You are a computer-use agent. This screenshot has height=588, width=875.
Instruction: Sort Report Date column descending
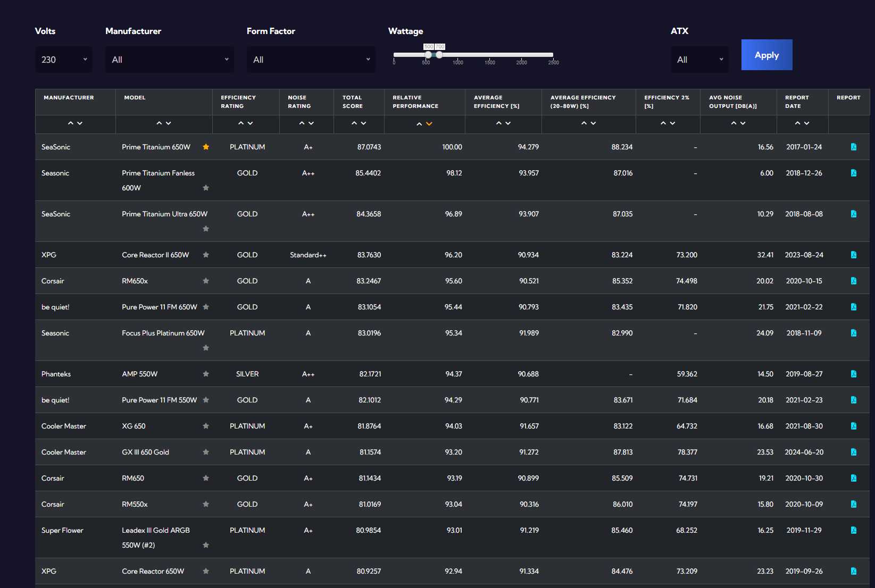tap(807, 123)
